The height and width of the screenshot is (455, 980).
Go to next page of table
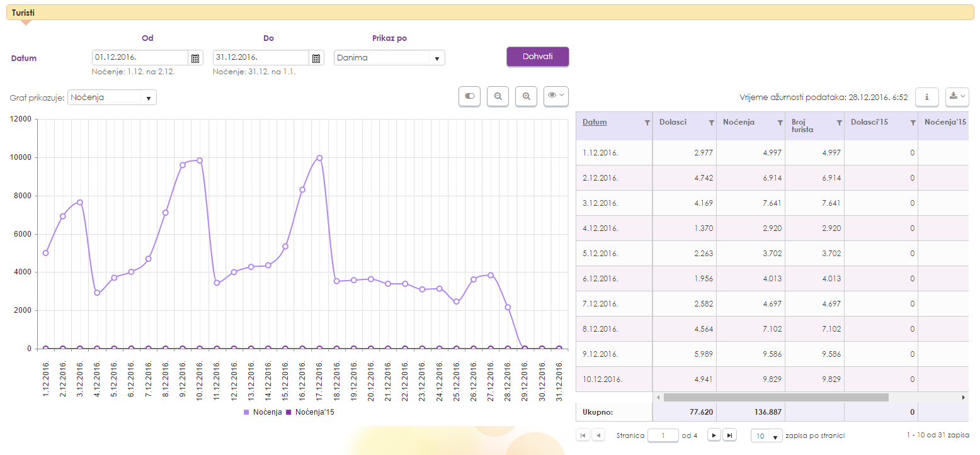(714, 435)
